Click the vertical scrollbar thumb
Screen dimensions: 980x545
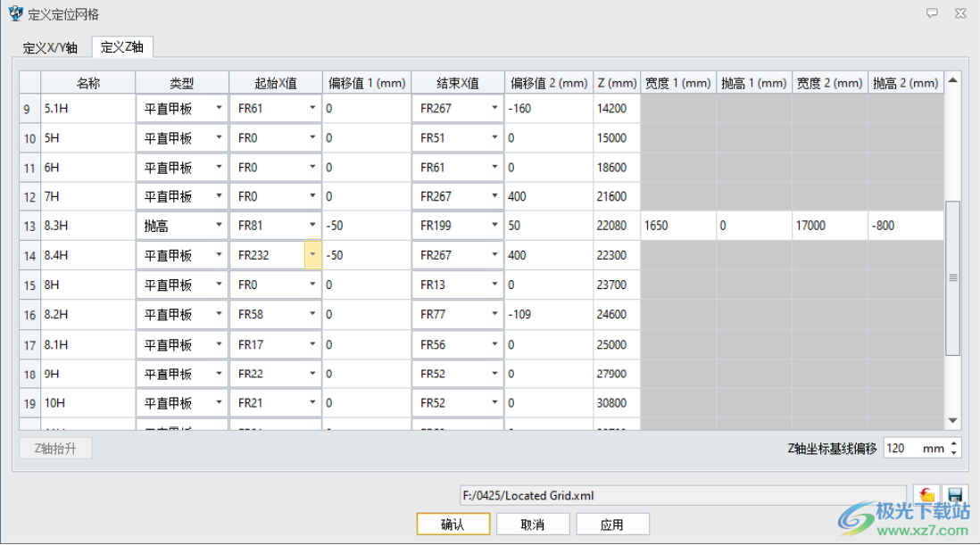[952, 277]
